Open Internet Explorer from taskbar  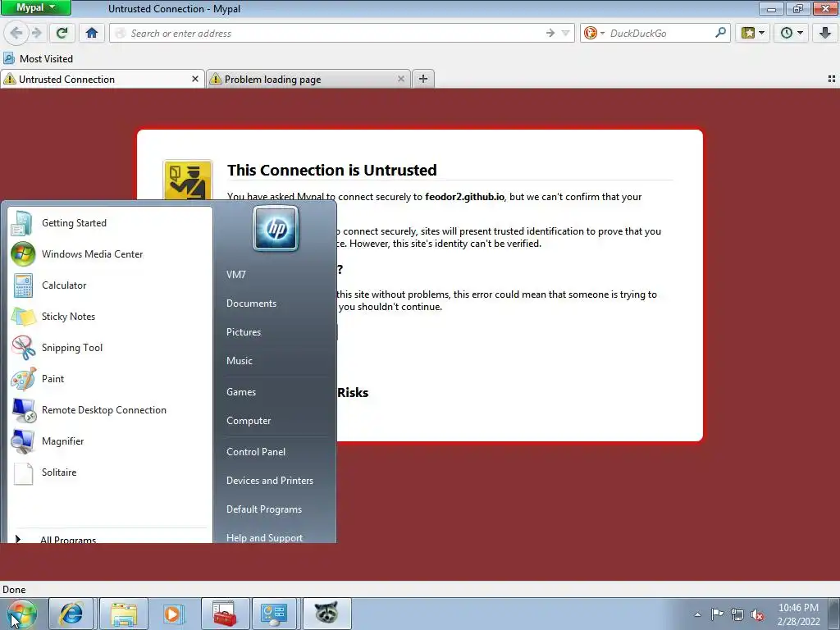[x=71, y=614]
